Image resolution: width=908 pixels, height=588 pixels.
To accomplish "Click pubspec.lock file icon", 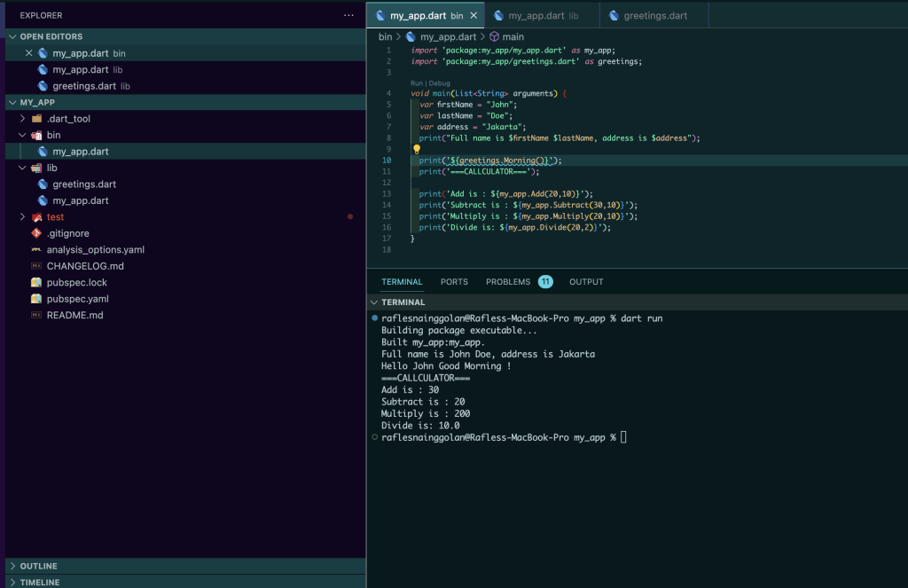I will pyautogui.click(x=36, y=282).
